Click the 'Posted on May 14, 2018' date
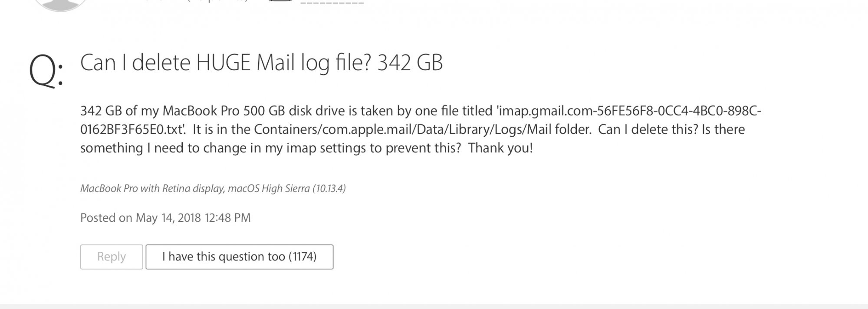868x309 pixels. (x=141, y=218)
